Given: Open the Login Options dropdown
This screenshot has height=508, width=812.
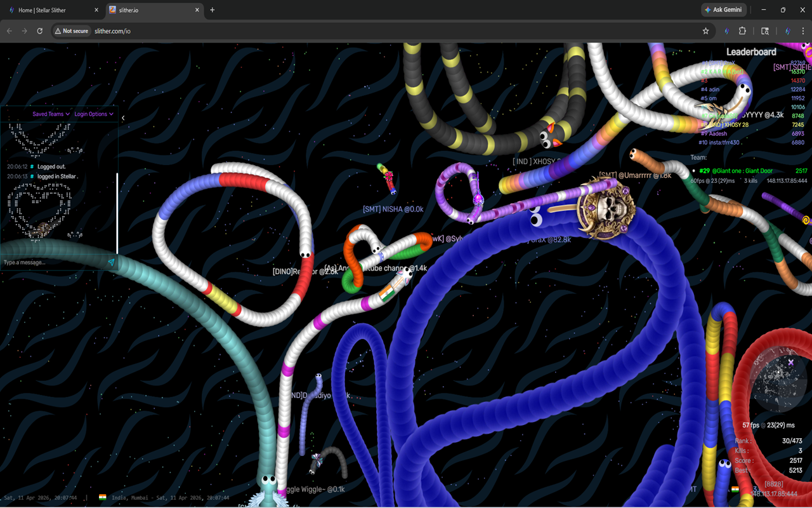Looking at the screenshot, I should point(94,114).
